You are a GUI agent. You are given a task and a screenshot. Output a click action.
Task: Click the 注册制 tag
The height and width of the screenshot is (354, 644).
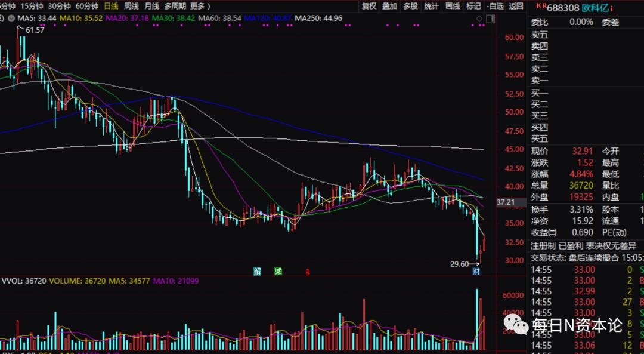tap(543, 246)
